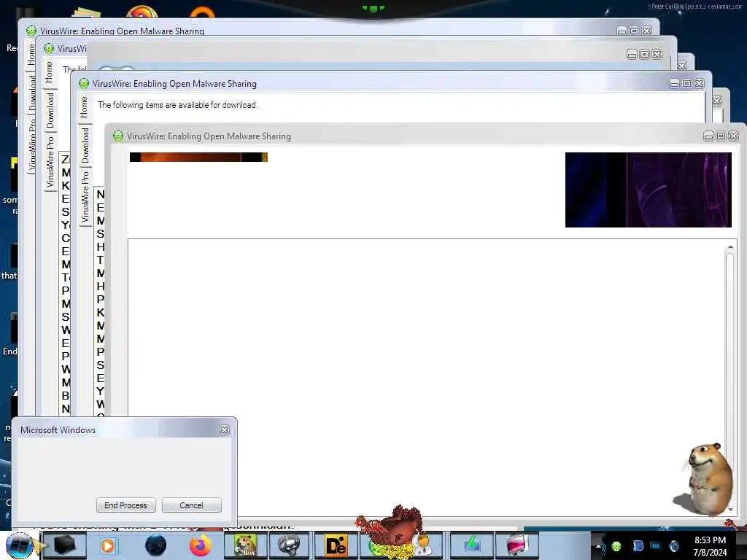Click 'The following items are available for download' text
Viewport: 747px width, 560px height.
click(178, 105)
